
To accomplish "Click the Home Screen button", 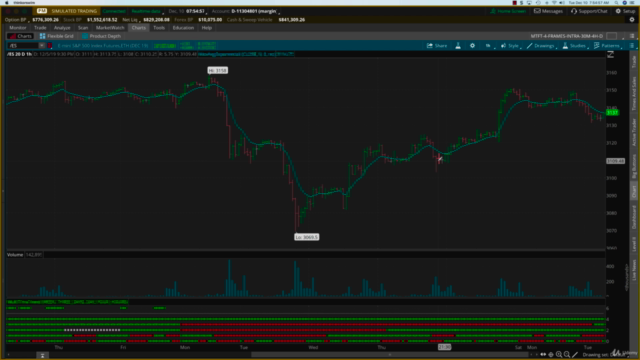I will pos(508,11).
